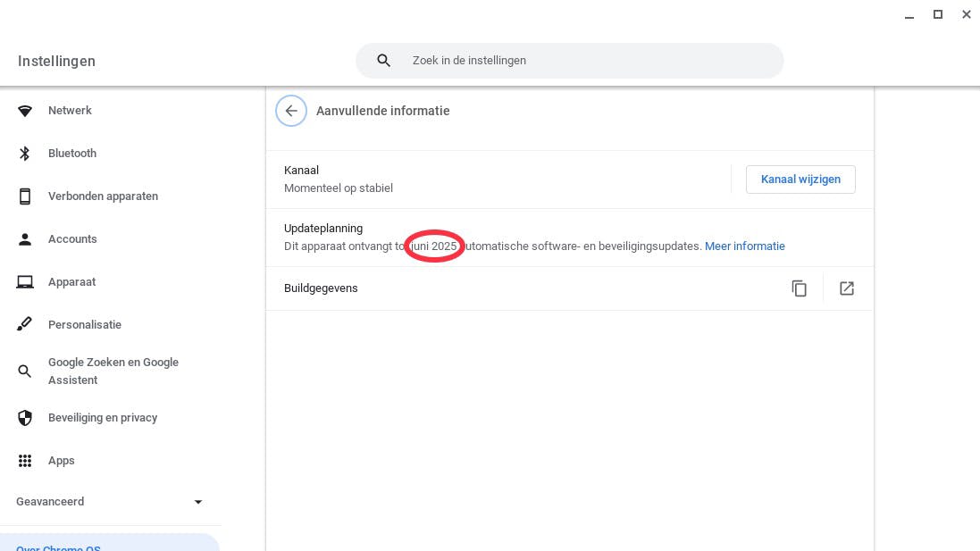The width and height of the screenshot is (980, 551).
Task: Click the Verbonden apparaten phone icon
Action: [x=25, y=196]
